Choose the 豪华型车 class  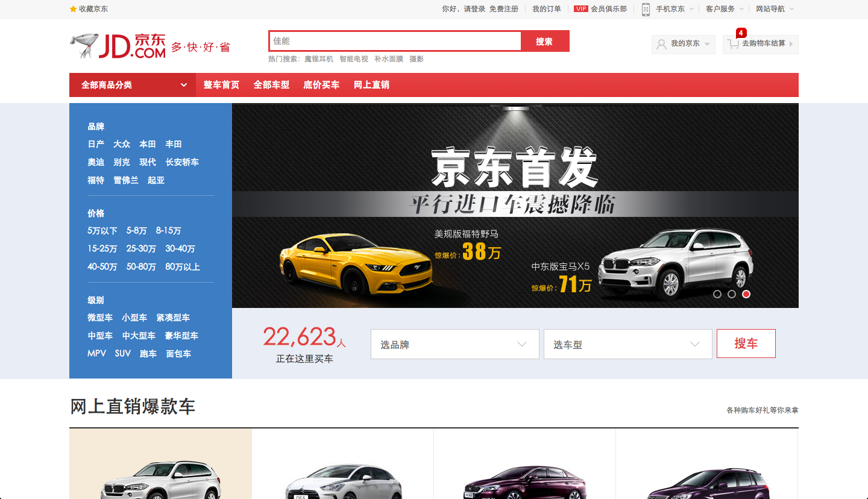pos(181,336)
